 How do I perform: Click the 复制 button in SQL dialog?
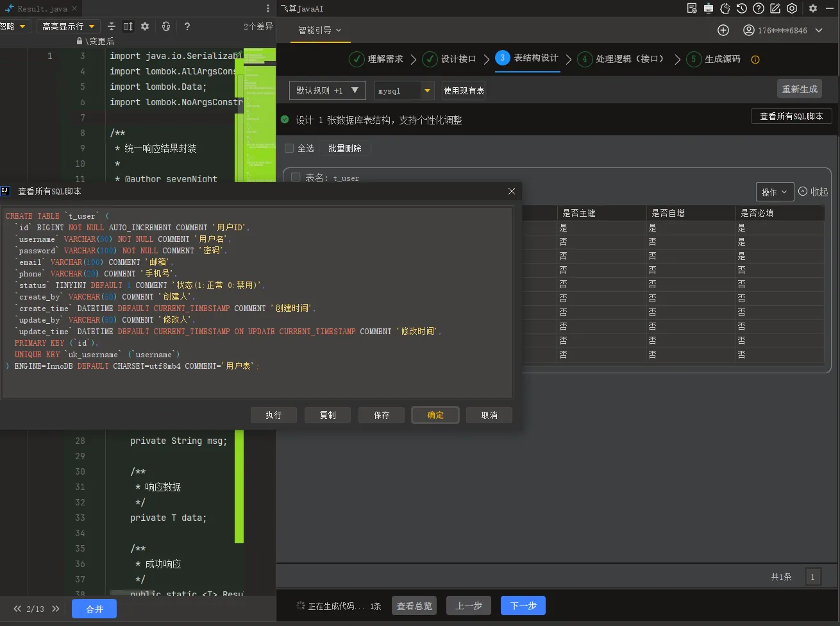328,415
